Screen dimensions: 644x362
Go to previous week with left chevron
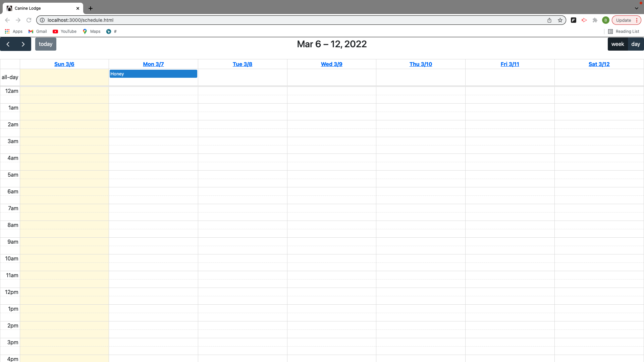[x=8, y=44]
